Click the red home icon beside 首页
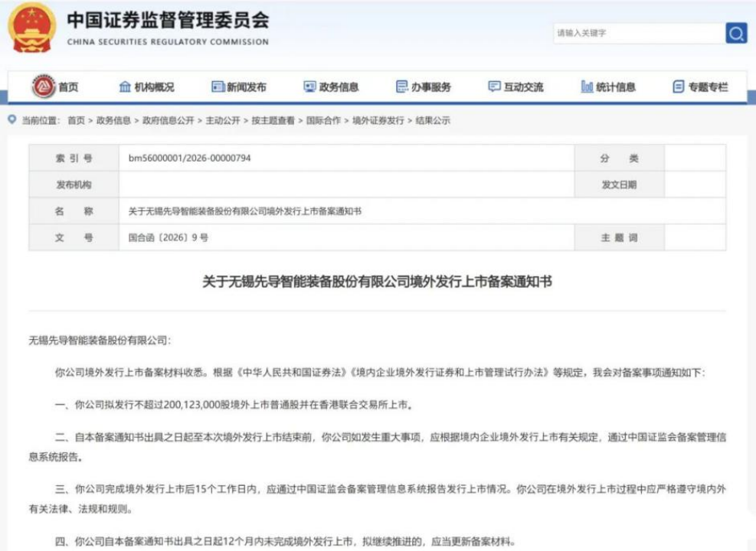Screen dimensions: 756x551 point(44,86)
